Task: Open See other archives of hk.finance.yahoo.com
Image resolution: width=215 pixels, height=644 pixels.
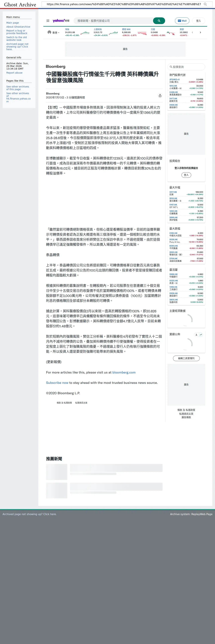Action: (18, 97)
